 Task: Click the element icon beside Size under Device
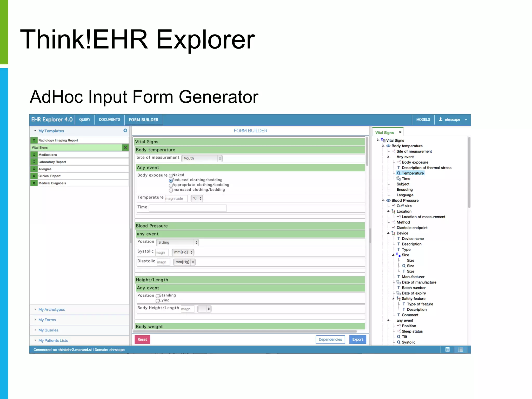click(398, 255)
